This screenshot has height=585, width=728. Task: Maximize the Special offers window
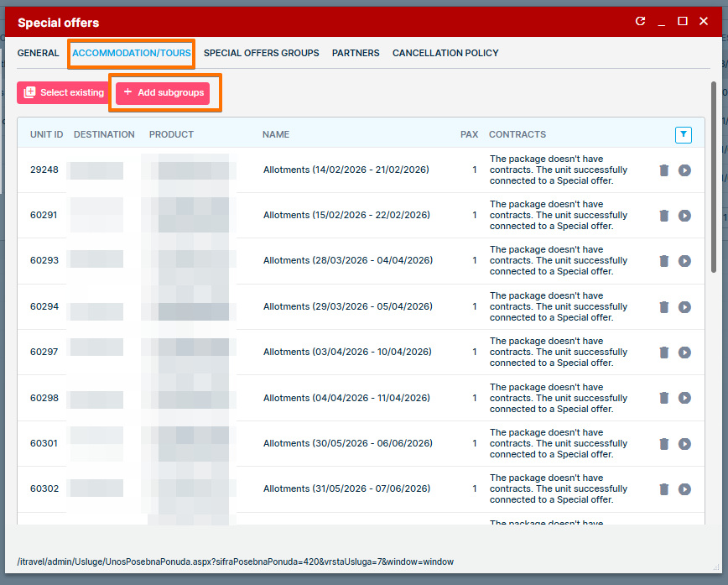point(683,22)
